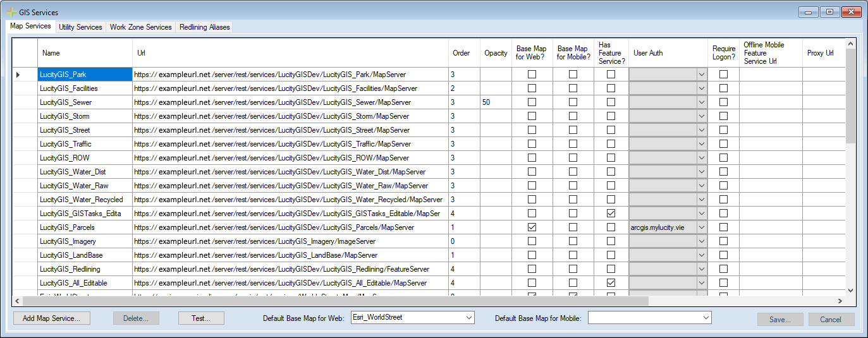This screenshot has height=338, width=868.
Task: Expand User Auth dropdown for LucityGIS_All_Editable
Action: click(702, 283)
